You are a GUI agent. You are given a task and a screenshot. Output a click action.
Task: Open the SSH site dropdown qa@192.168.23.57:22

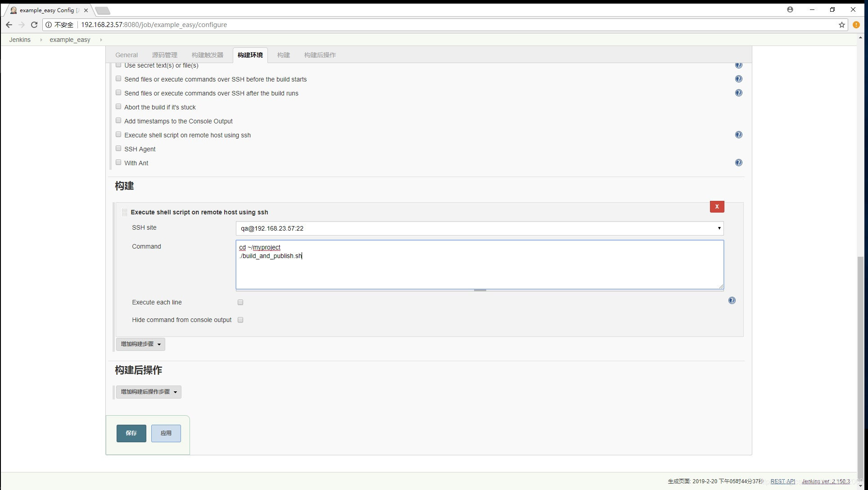(x=479, y=228)
